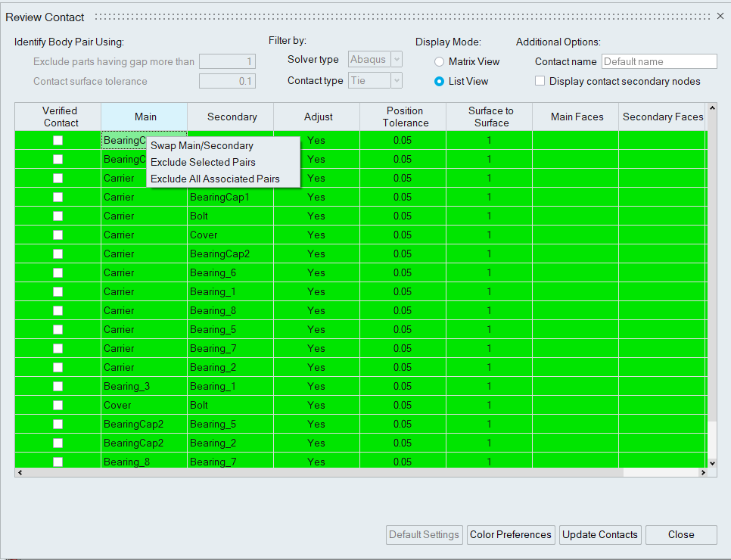Image resolution: width=731 pixels, height=560 pixels.
Task: Click the Update Contacts button
Action: [x=600, y=534]
